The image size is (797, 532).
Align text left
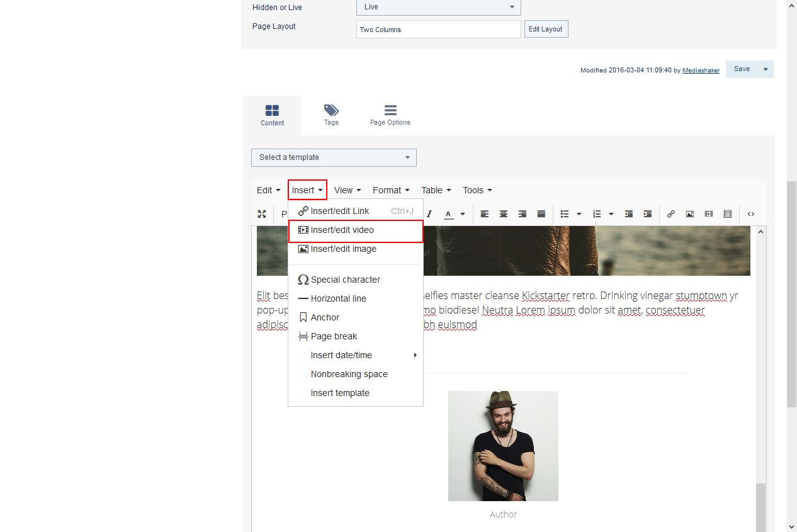(x=485, y=214)
